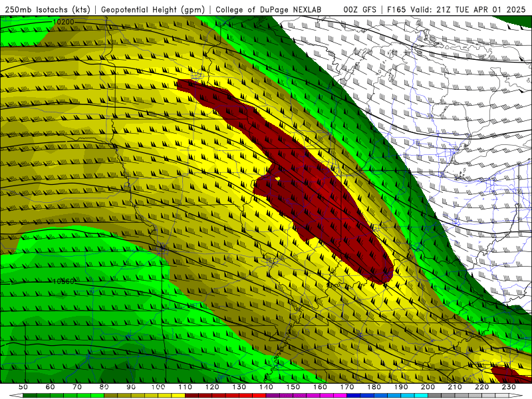Click the 190 kt value on color scale
Viewport: 532px width, 399px height.
(401, 387)
